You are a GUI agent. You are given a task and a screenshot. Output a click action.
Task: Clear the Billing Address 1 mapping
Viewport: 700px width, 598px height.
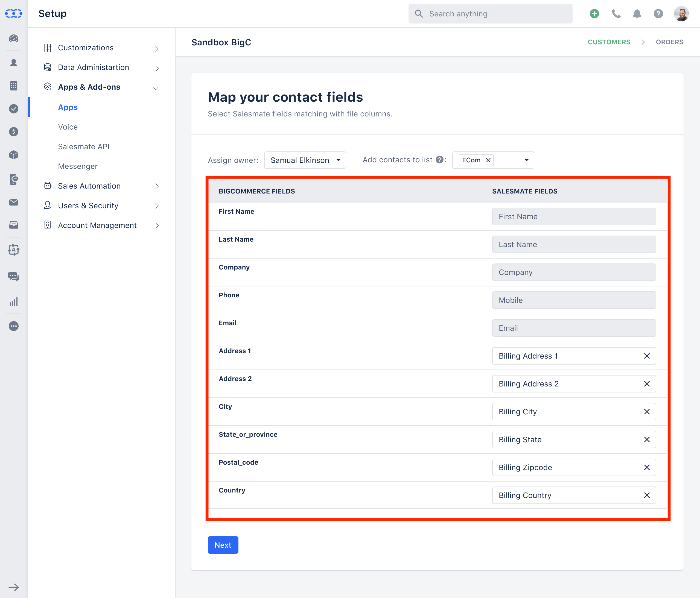647,356
